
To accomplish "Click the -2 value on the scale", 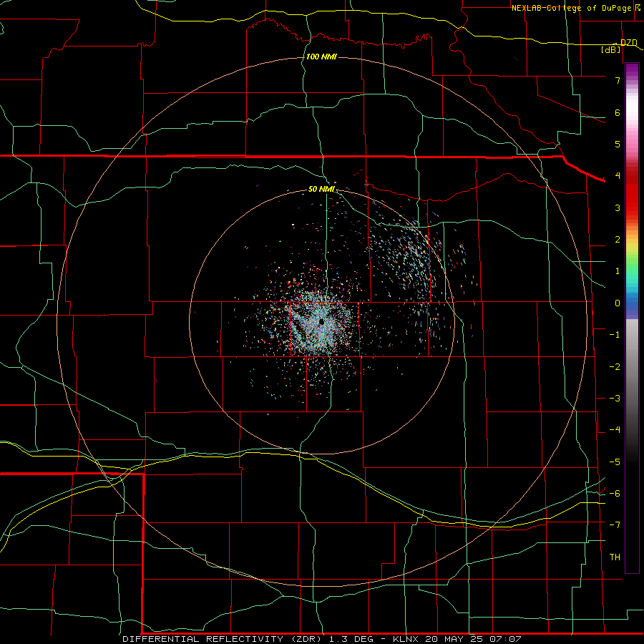I will pyautogui.click(x=615, y=367).
